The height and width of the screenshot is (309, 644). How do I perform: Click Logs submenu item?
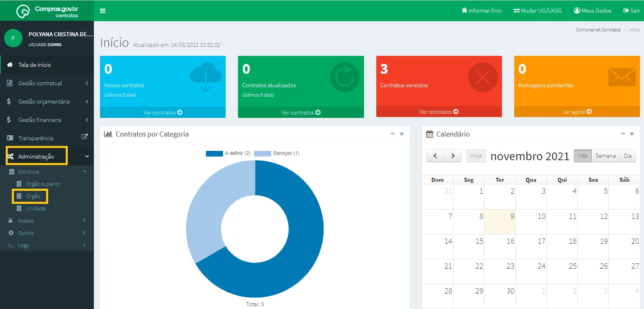click(47, 245)
